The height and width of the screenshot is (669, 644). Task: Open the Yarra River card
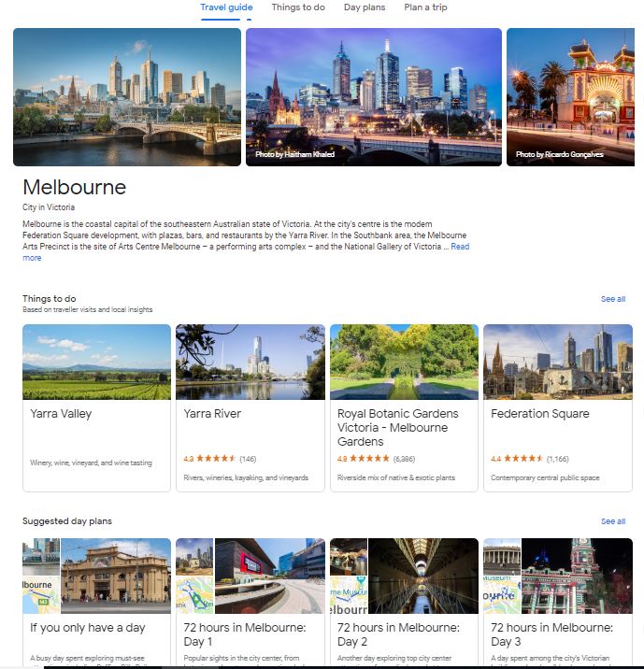(250, 408)
